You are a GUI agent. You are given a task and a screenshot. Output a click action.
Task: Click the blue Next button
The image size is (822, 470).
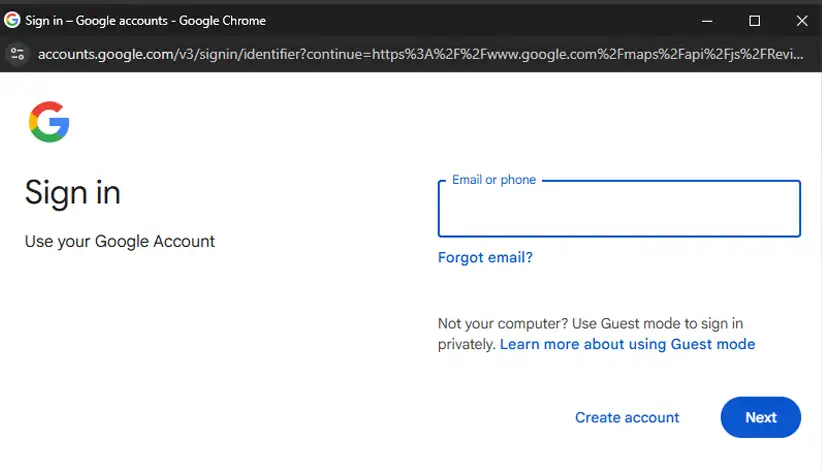coord(761,417)
